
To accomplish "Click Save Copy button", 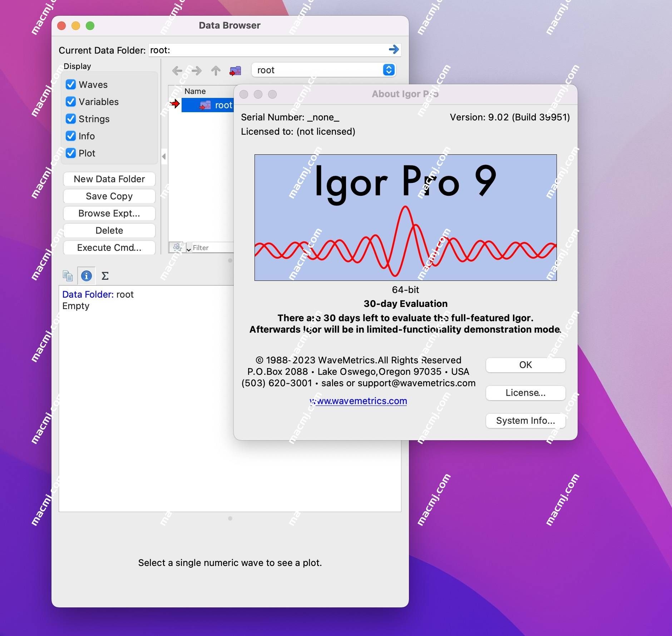I will 109,196.
